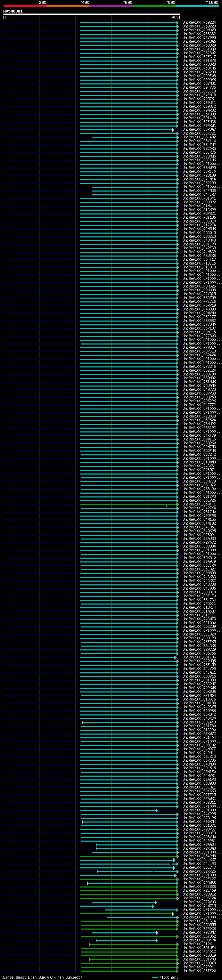Click the UniRef100_C4R7Y4 label

(199, 508)
